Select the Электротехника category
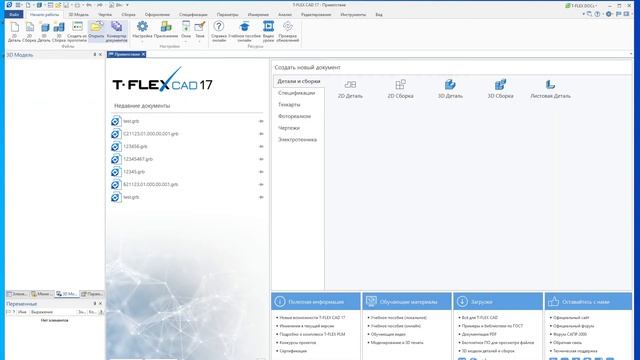The width and height of the screenshot is (640, 360). 299,140
